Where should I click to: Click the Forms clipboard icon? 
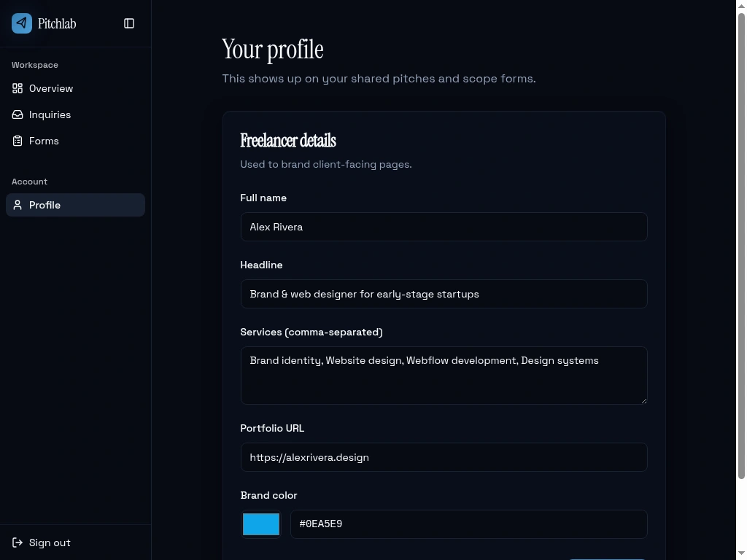tap(18, 141)
